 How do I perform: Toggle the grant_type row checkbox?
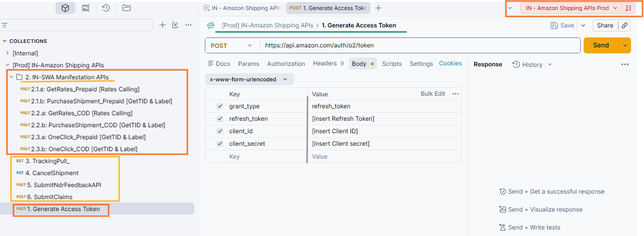click(x=220, y=106)
